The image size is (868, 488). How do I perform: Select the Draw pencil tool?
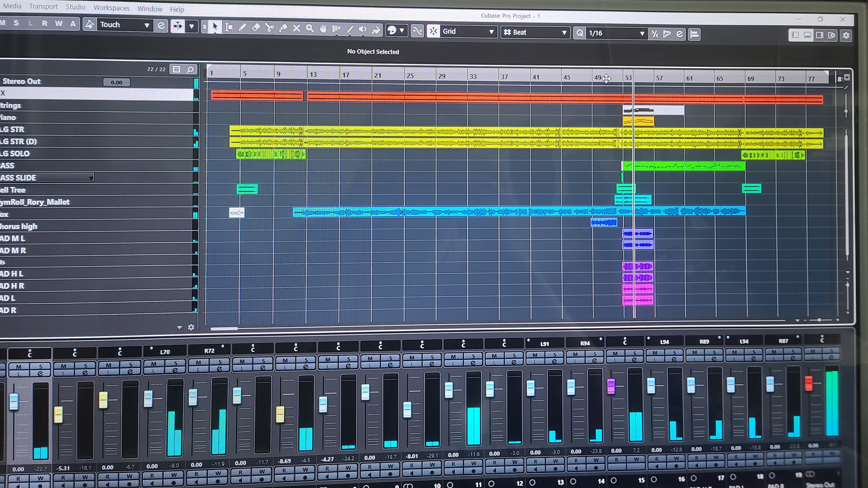[x=242, y=27]
